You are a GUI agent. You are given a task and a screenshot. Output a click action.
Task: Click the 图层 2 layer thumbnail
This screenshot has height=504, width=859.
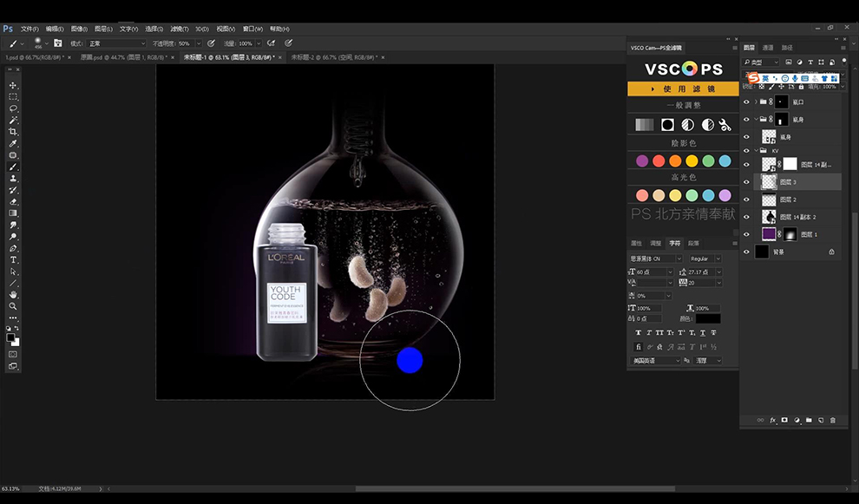tap(769, 200)
